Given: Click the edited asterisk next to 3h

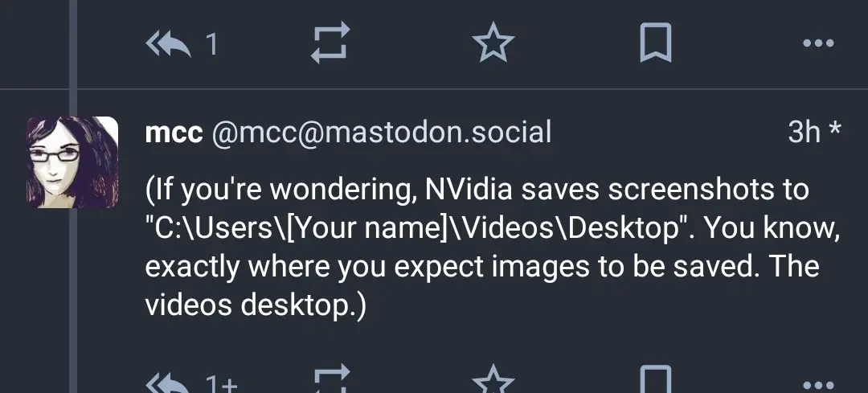Looking at the screenshot, I should [834, 130].
